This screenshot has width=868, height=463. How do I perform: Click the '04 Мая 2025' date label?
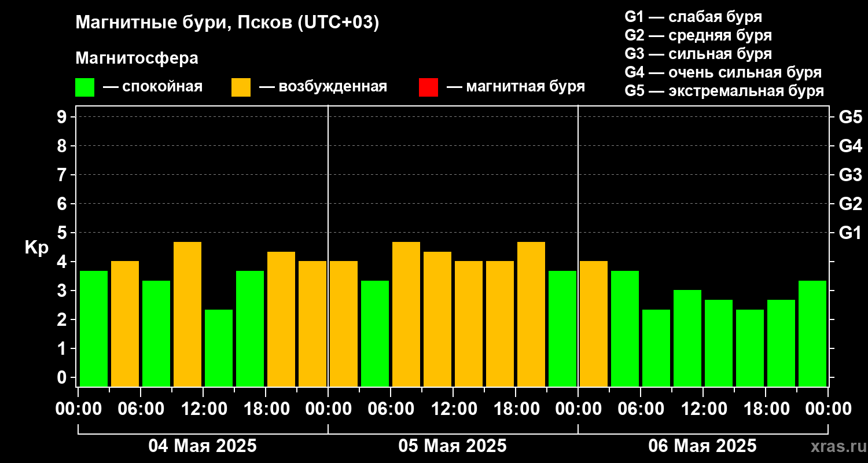203,446
